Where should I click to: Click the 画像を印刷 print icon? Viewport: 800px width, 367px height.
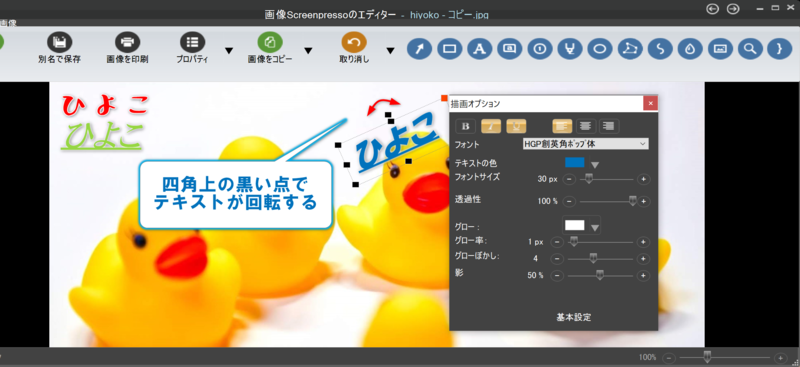pyautogui.click(x=128, y=42)
